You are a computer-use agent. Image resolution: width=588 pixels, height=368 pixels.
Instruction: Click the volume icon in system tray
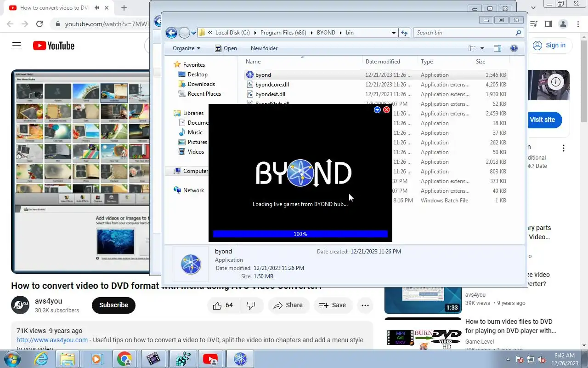point(542,359)
